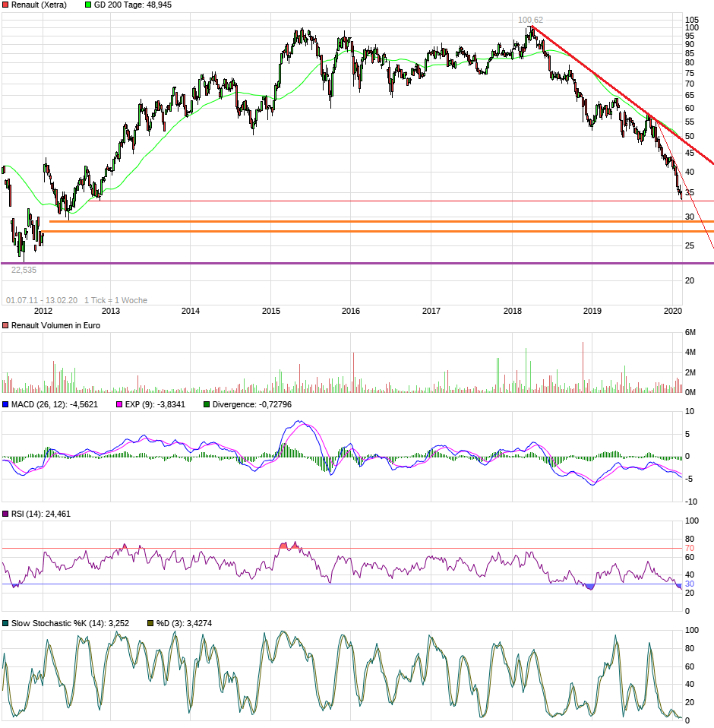This screenshot has height=728, width=714.
Task: Click the 35 price axis value
Action: coord(690,193)
